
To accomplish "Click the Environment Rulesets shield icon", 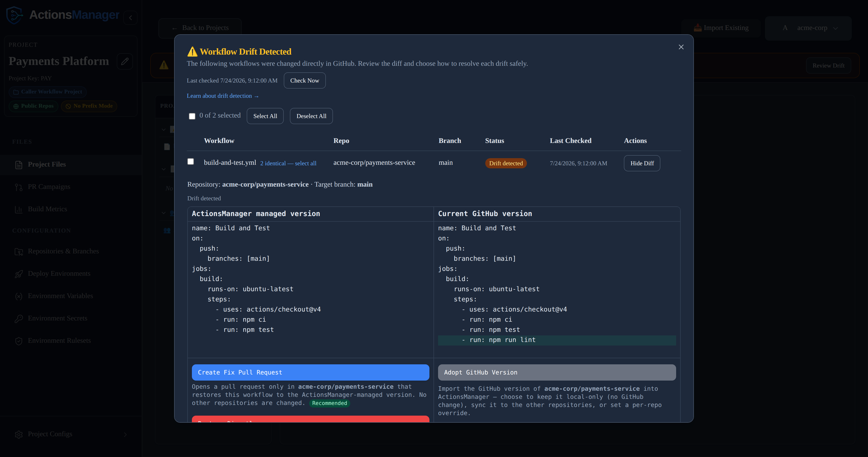I will pos(19,341).
